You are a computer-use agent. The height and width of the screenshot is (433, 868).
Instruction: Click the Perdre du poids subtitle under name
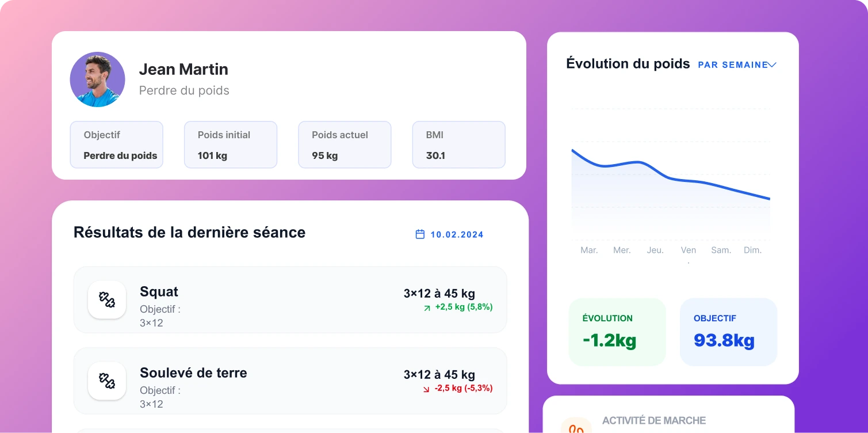pyautogui.click(x=184, y=90)
